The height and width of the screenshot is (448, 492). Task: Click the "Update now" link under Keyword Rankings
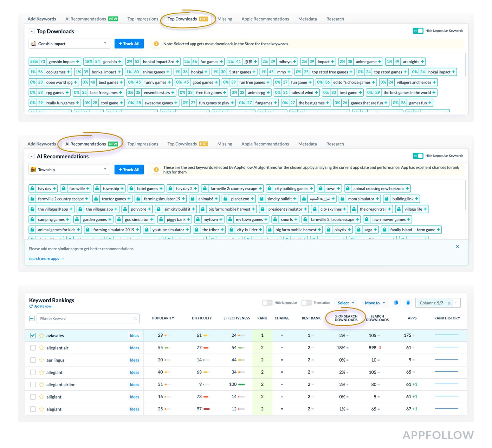pyautogui.click(x=40, y=307)
